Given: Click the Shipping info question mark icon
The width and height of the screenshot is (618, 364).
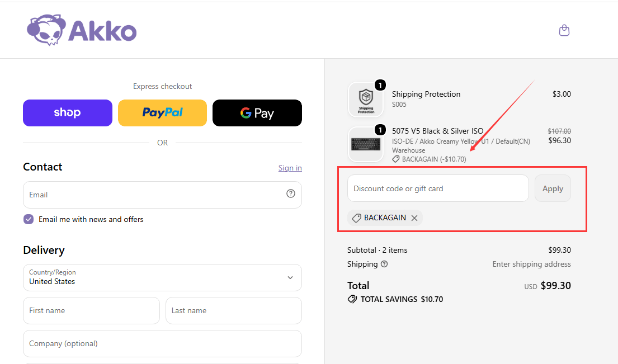Looking at the screenshot, I should coord(384,264).
